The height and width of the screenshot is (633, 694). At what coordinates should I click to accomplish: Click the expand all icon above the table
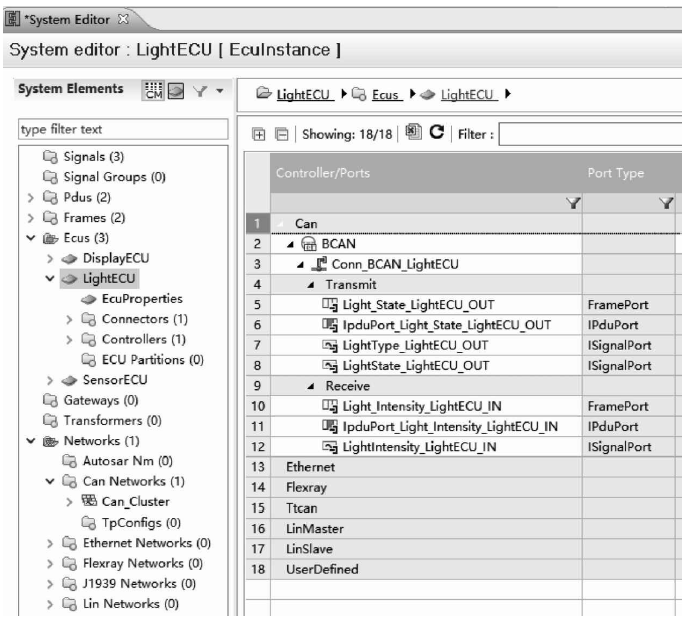click(260, 131)
